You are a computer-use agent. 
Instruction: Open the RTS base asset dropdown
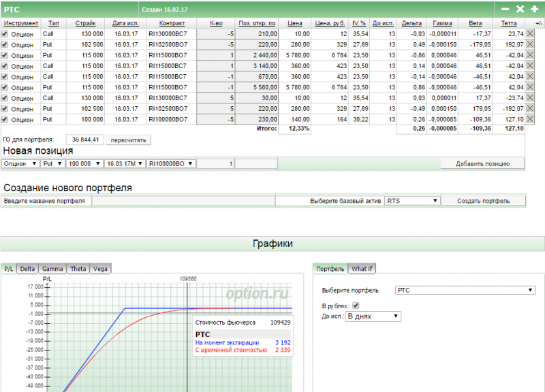coord(411,201)
